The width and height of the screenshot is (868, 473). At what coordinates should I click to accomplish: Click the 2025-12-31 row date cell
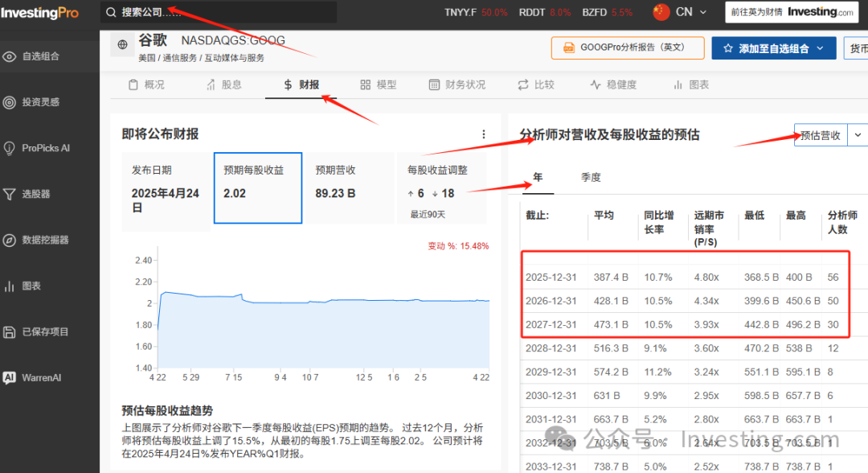[551, 277]
